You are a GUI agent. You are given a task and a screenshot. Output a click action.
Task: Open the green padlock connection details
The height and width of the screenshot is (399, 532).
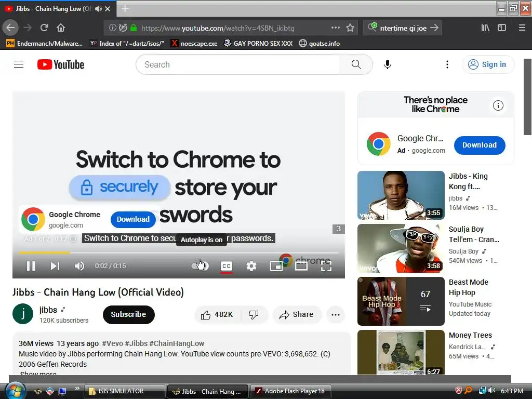point(134,28)
